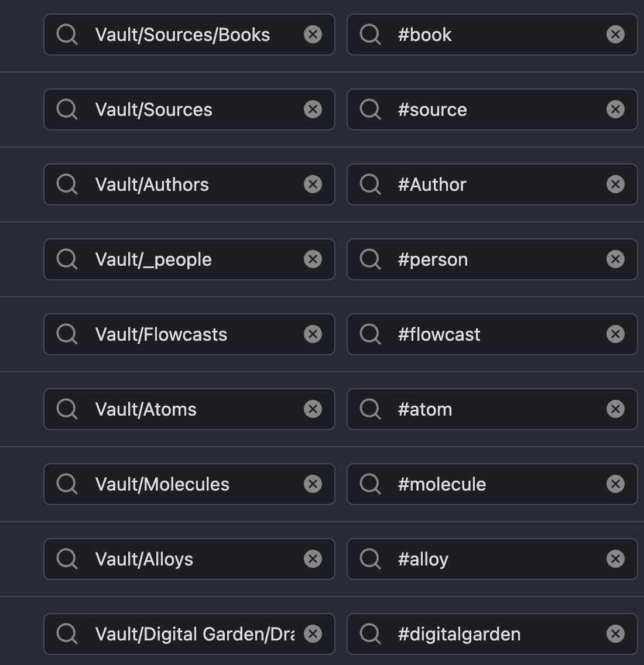Clear the Vault/Sources/Books folder field
Screen dimensions: 644x665
pyautogui.click(x=313, y=35)
